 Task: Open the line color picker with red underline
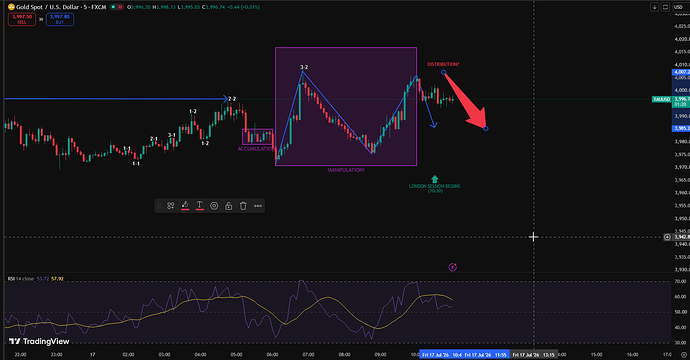pos(185,206)
